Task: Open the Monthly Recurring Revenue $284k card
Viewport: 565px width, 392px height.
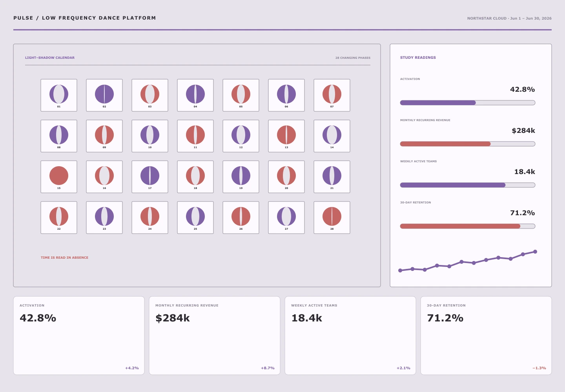Action: point(215,336)
